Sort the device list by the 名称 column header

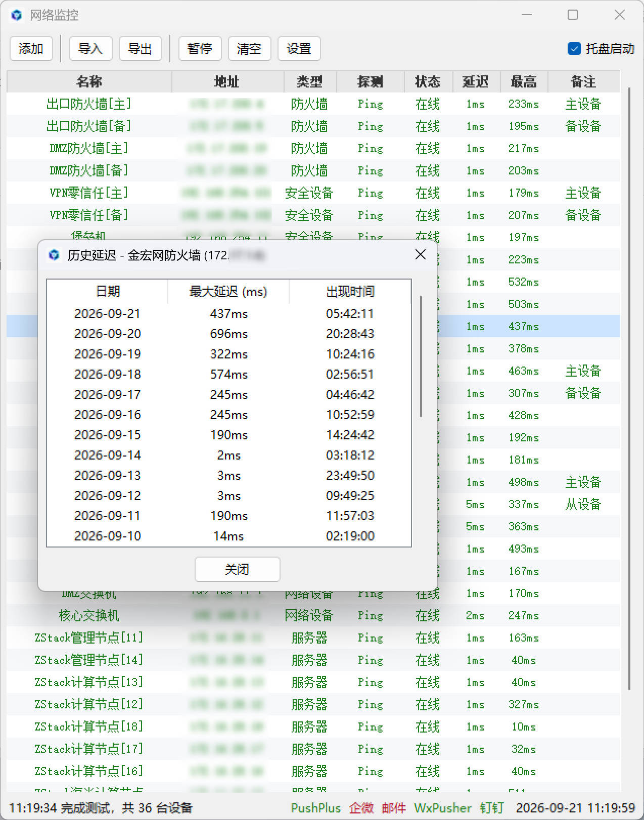point(89,81)
